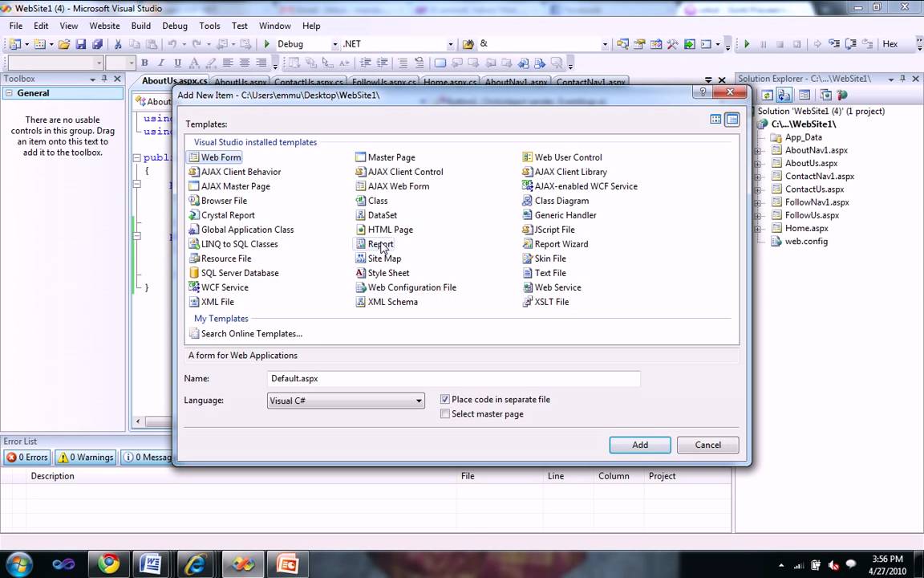Screen dimensions: 924x578
Task: Open the File menu
Action: coord(16,26)
